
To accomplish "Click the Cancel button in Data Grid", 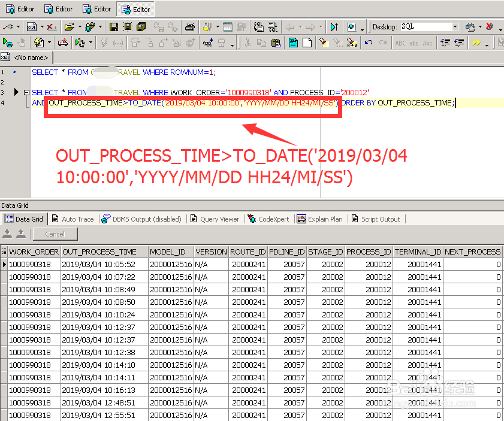I will pyautogui.click(x=55, y=234).
